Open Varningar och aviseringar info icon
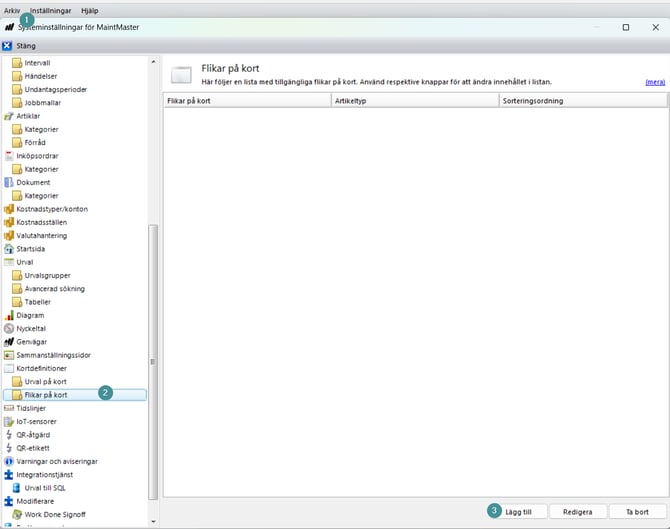The image size is (670, 529). (x=9, y=461)
